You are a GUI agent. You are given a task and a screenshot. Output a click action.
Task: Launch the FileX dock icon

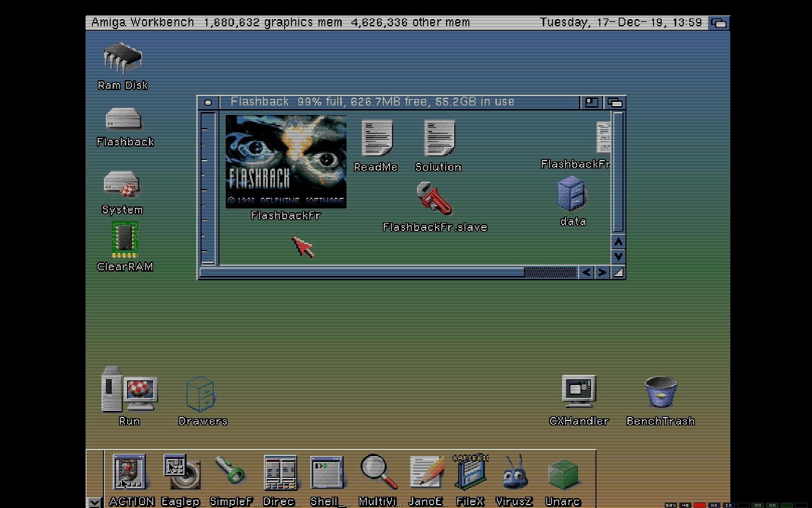coord(471,471)
